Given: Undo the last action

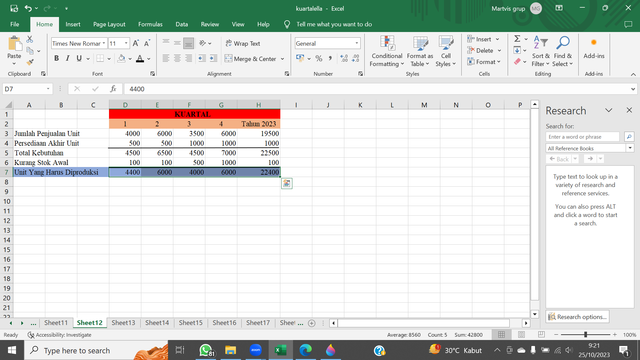Looking at the screenshot, I should (28, 8).
